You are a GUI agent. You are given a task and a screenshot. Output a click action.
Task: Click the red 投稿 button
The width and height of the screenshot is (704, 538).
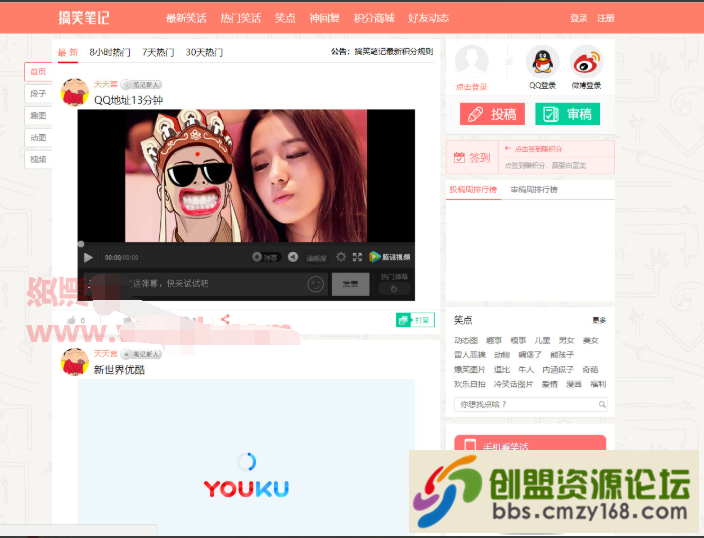[x=492, y=114]
